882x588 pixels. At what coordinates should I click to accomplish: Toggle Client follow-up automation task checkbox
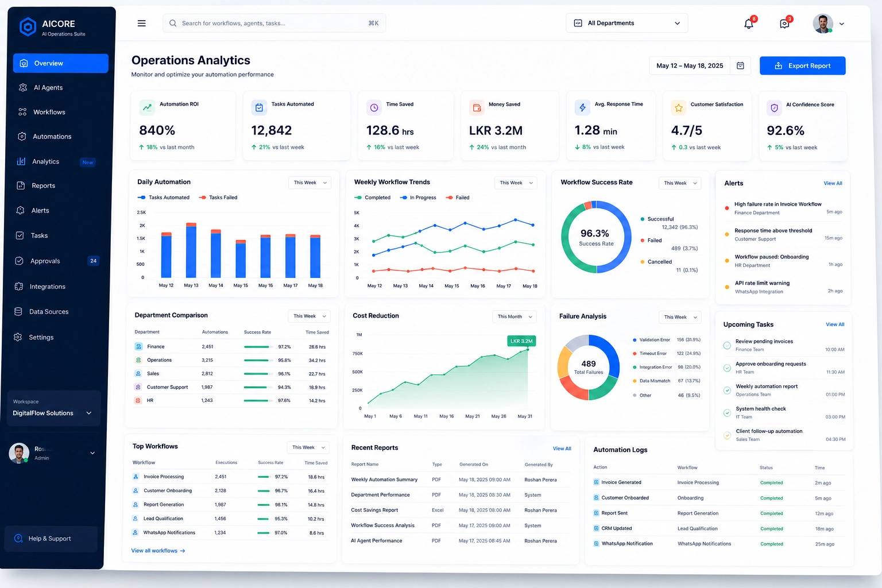tap(727, 435)
